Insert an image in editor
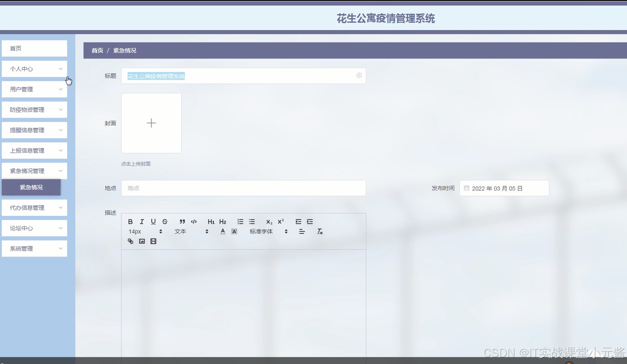Viewport: 627px width, 364px height. pos(142,241)
